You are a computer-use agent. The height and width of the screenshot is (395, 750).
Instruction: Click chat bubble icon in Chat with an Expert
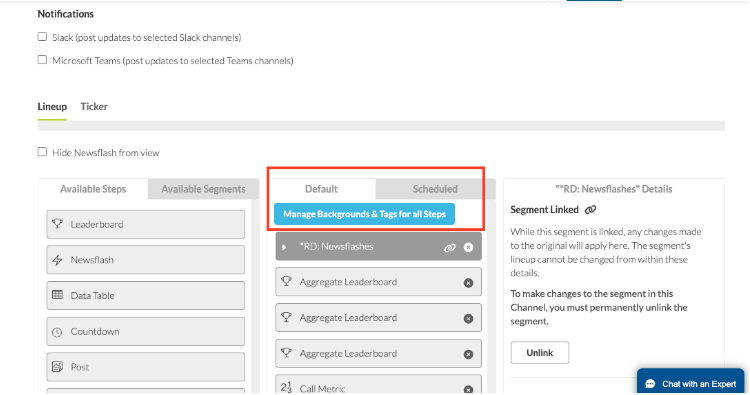(x=650, y=384)
